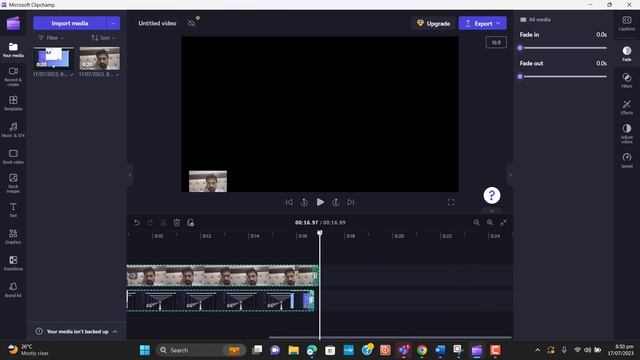Image resolution: width=640 pixels, height=360 pixels.
Task: Rewind five seconds
Action: 304,202
